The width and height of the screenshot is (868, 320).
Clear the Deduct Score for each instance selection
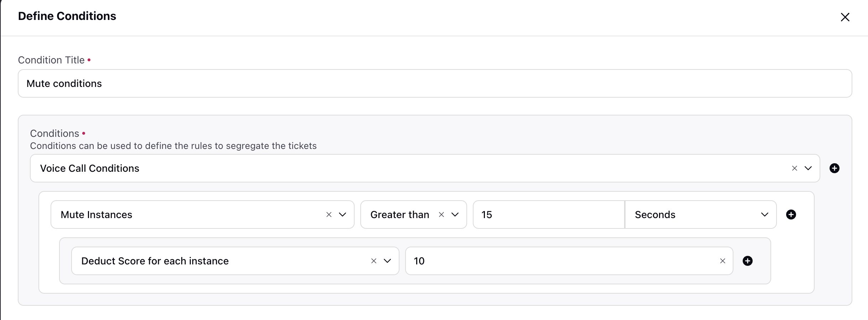[x=374, y=261]
